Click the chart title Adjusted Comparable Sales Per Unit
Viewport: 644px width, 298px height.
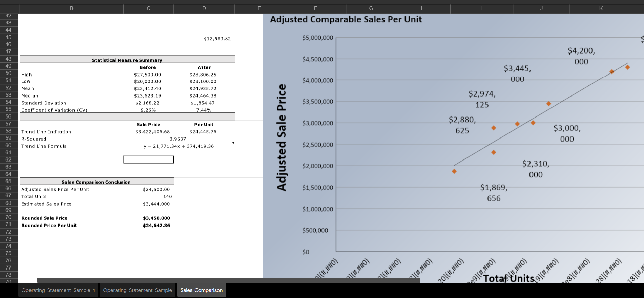tap(346, 19)
